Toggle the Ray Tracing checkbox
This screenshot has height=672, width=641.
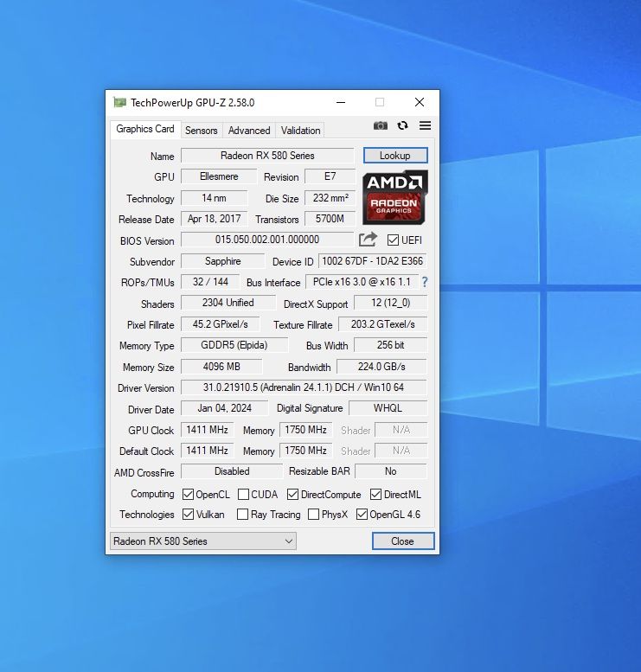point(242,514)
